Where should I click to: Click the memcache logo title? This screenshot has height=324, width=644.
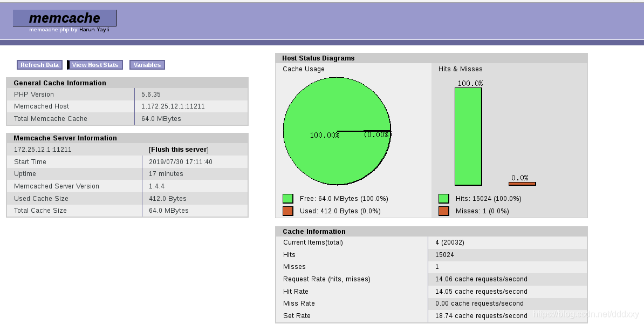click(x=65, y=18)
